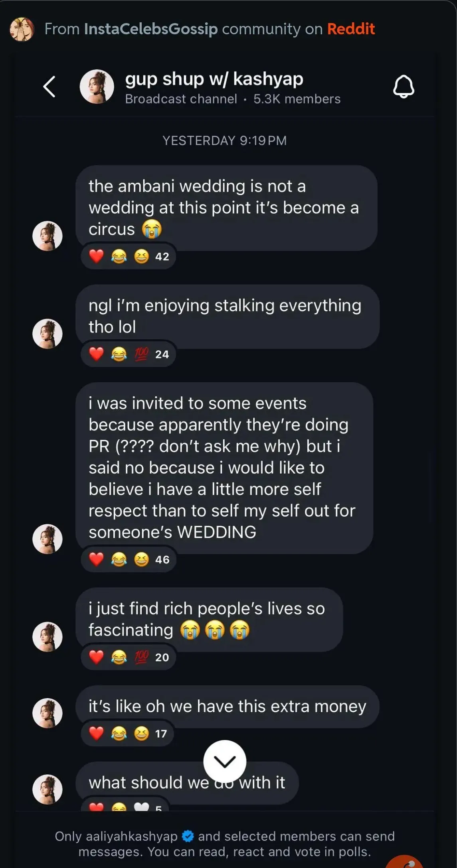
Task: Open the channel title 'gup shup w/ kashyap'
Action: pos(214,79)
